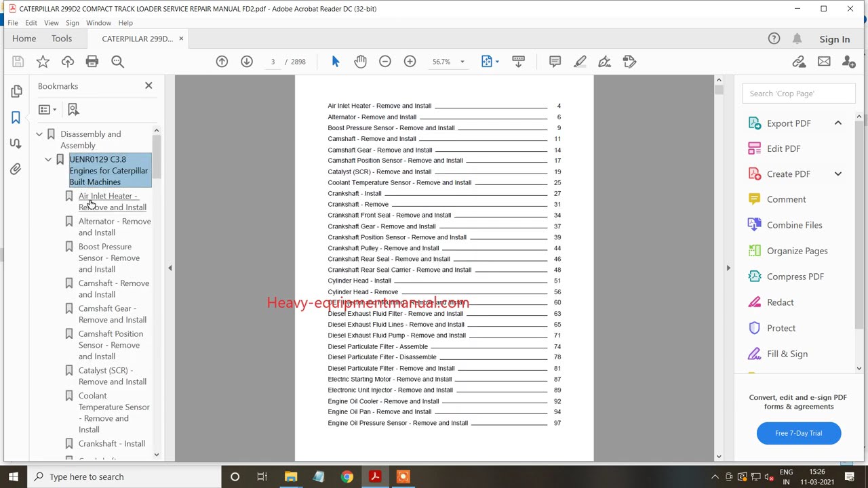The width and height of the screenshot is (868, 488).
Task: Open the View menu
Action: (52, 23)
